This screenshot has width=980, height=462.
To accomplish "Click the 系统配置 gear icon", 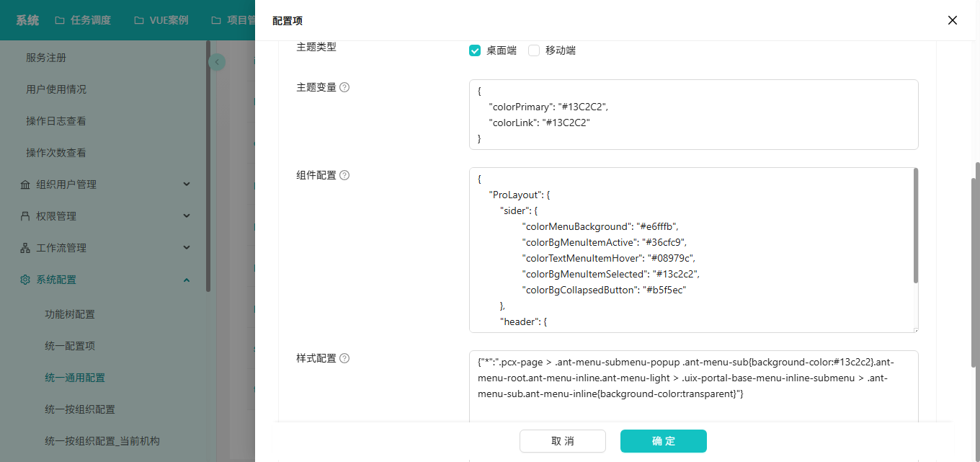I will [x=25, y=280].
